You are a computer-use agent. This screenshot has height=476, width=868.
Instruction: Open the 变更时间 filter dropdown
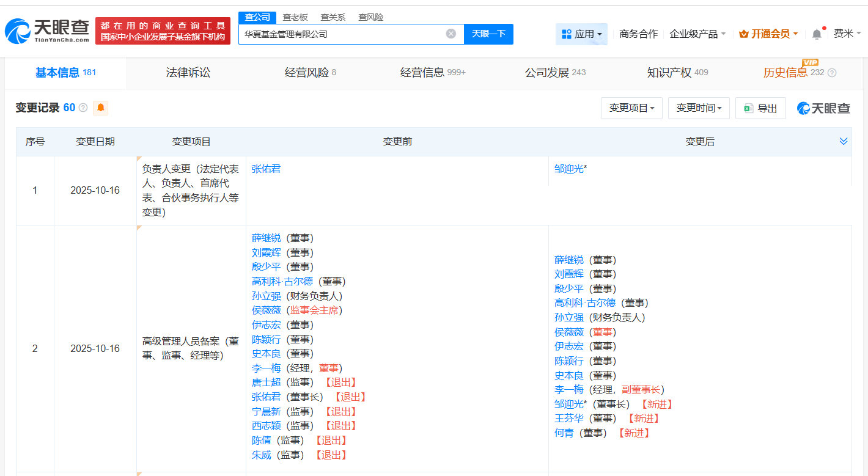(699, 108)
